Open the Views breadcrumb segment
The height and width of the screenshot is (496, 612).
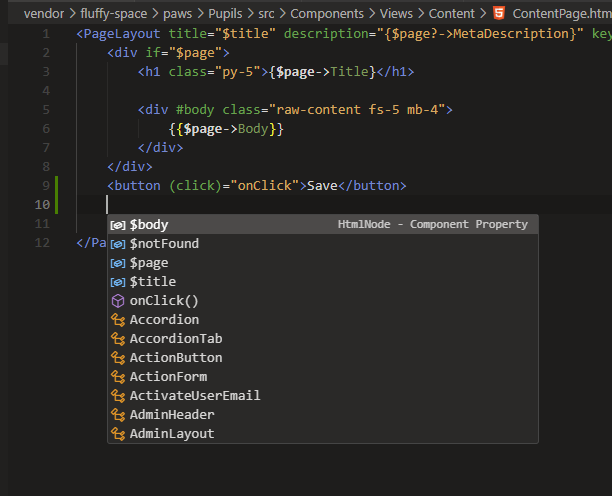(396, 14)
